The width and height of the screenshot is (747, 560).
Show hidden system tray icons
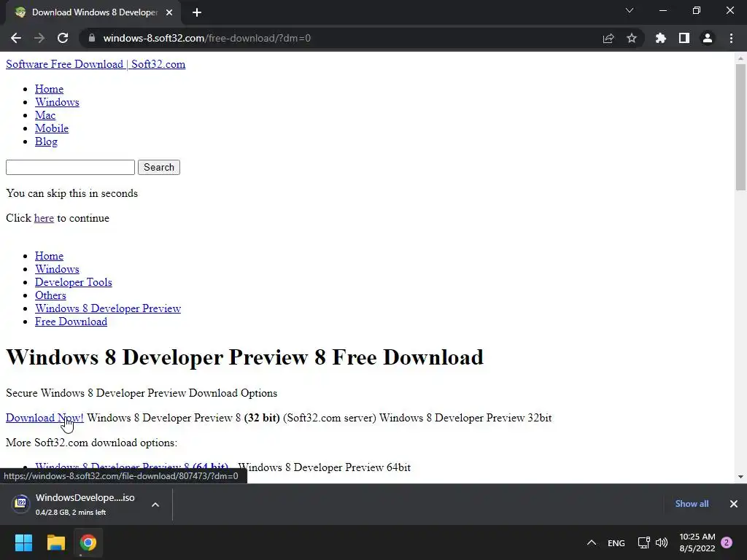[592, 542]
